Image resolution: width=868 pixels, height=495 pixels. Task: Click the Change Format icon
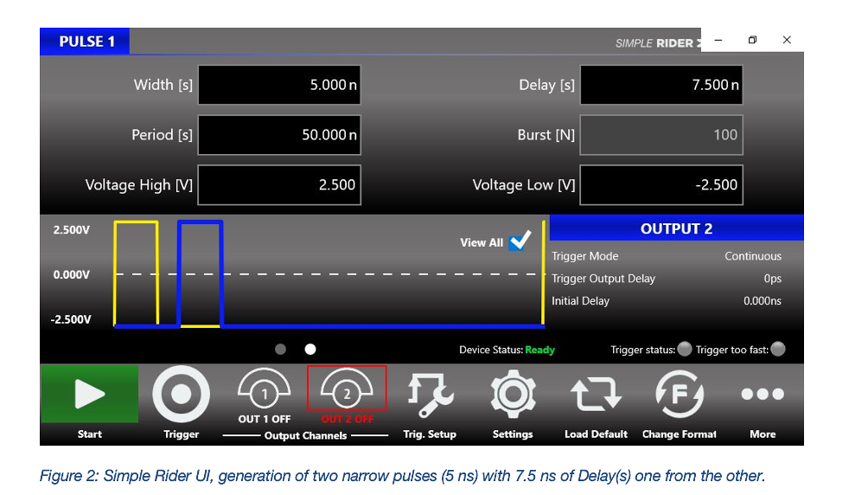[x=680, y=394]
